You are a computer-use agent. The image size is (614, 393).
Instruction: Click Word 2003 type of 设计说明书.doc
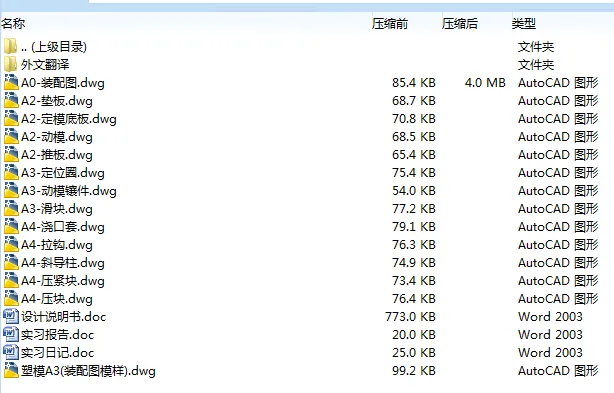(550, 316)
